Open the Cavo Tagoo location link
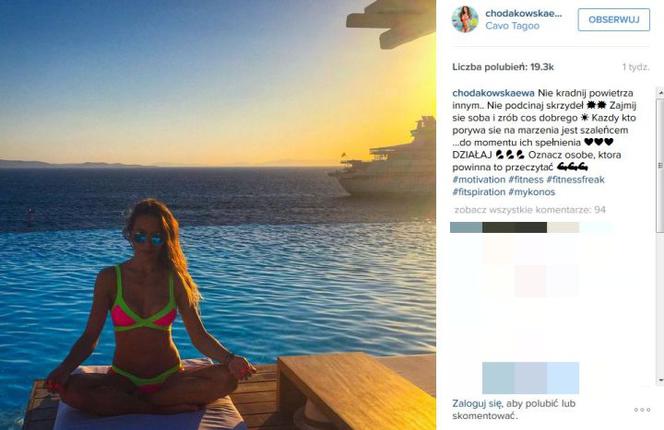 512,26
